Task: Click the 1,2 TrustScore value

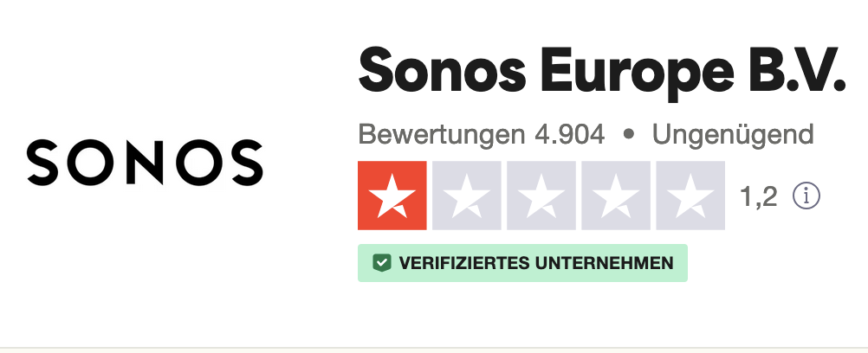Action: point(759,196)
